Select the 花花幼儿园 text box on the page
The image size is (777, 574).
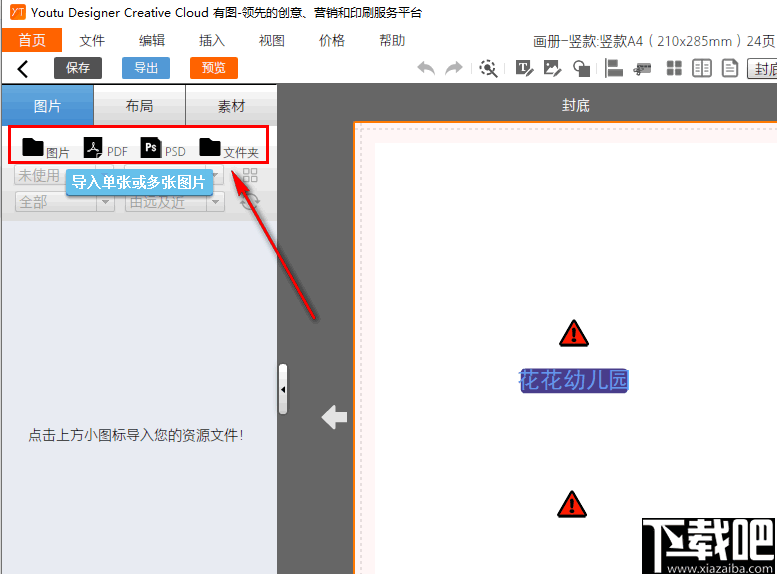point(574,380)
